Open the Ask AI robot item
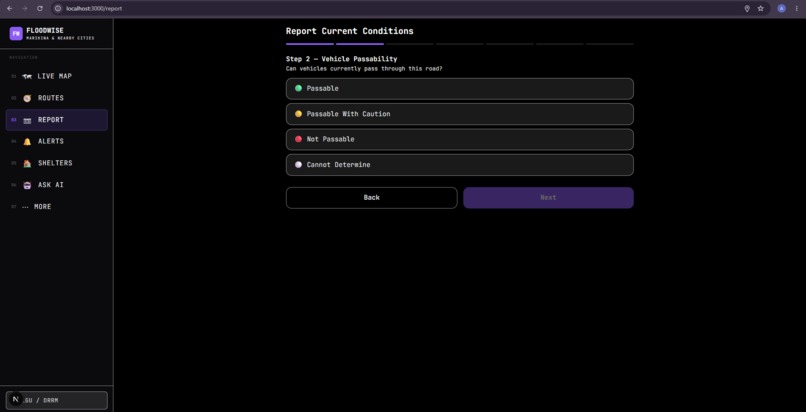806x412 pixels. click(57, 185)
